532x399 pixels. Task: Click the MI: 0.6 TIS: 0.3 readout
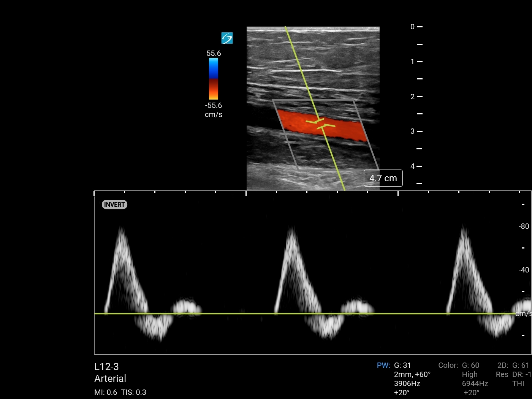[120, 392]
